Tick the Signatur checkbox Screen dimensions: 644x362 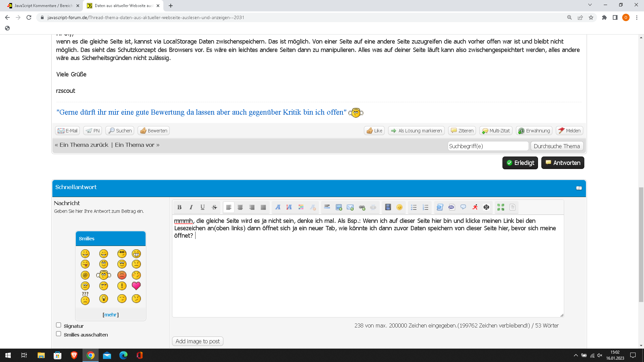pos(59,325)
